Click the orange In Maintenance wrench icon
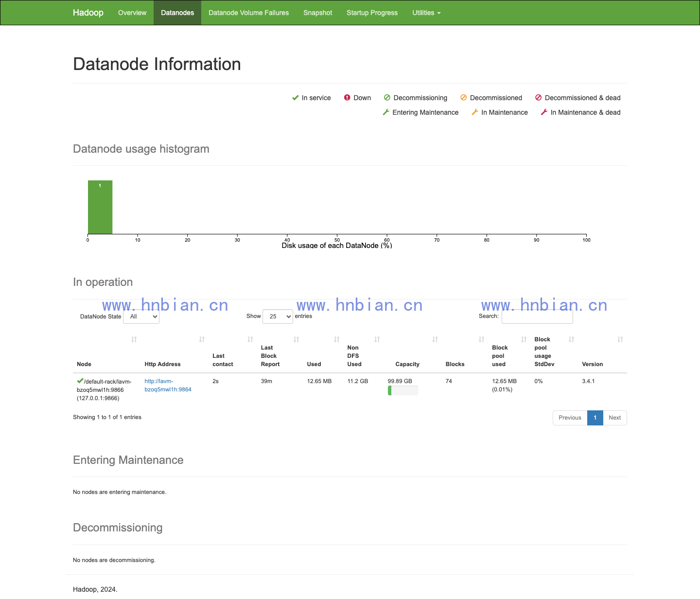The height and width of the screenshot is (599, 700). tap(475, 112)
